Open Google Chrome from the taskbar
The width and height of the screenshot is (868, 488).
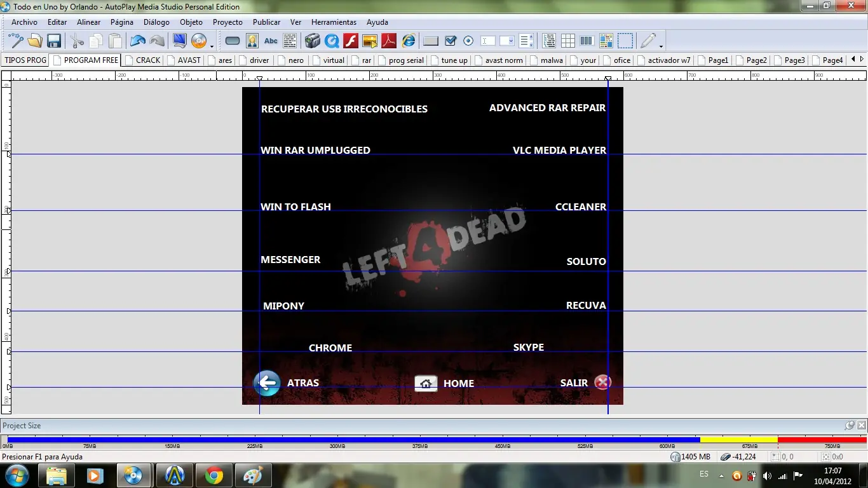click(x=214, y=475)
